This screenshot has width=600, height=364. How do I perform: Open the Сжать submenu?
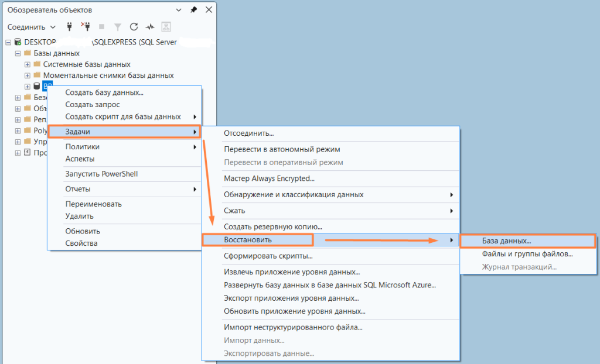pyautogui.click(x=330, y=211)
